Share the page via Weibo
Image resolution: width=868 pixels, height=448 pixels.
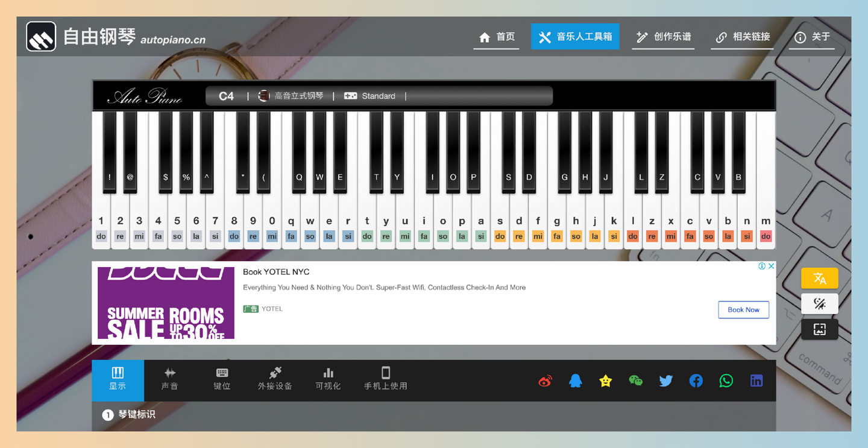[x=545, y=380]
